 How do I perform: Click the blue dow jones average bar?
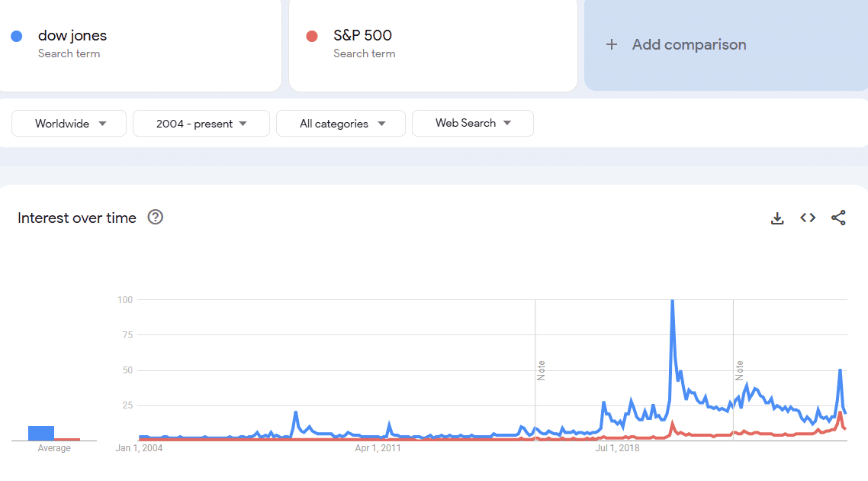[41, 433]
